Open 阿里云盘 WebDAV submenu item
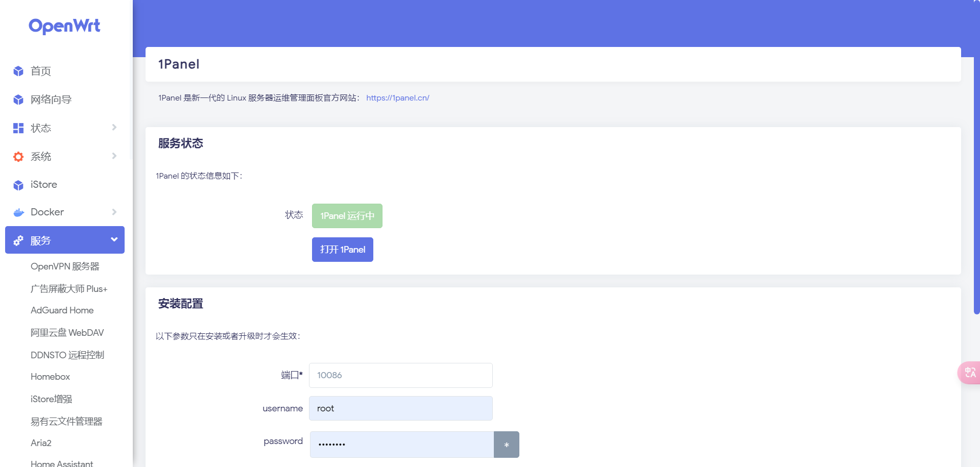This screenshot has width=980, height=467. tap(67, 333)
